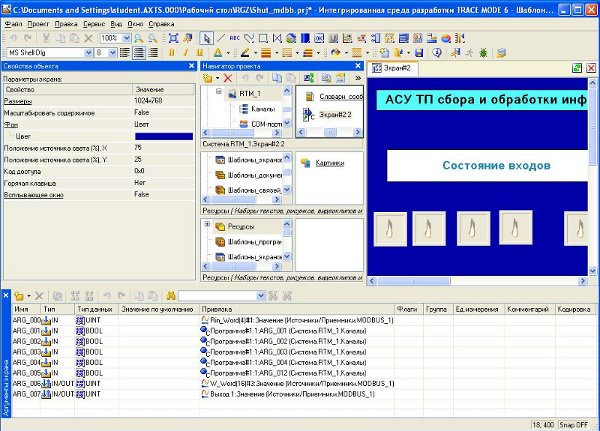Open the MS Shell Dlg font dropdown
Image resolution: width=600 pixels, height=431 pixels.
[88, 53]
